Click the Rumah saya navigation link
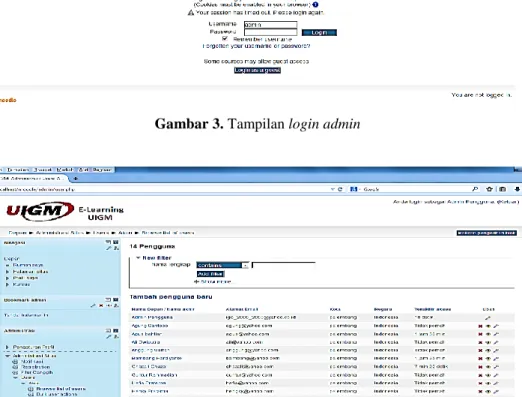Image resolution: width=522 pixels, height=397 pixels. click(28, 265)
